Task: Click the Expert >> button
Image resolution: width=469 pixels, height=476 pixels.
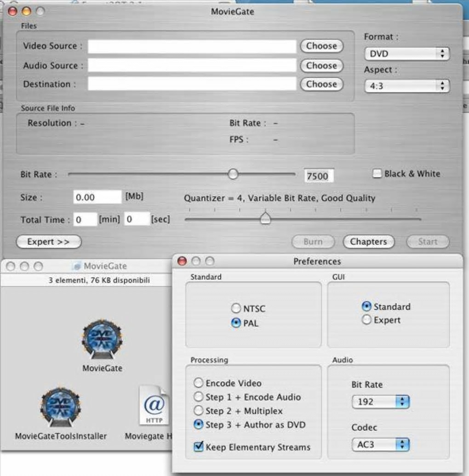Action: click(49, 242)
